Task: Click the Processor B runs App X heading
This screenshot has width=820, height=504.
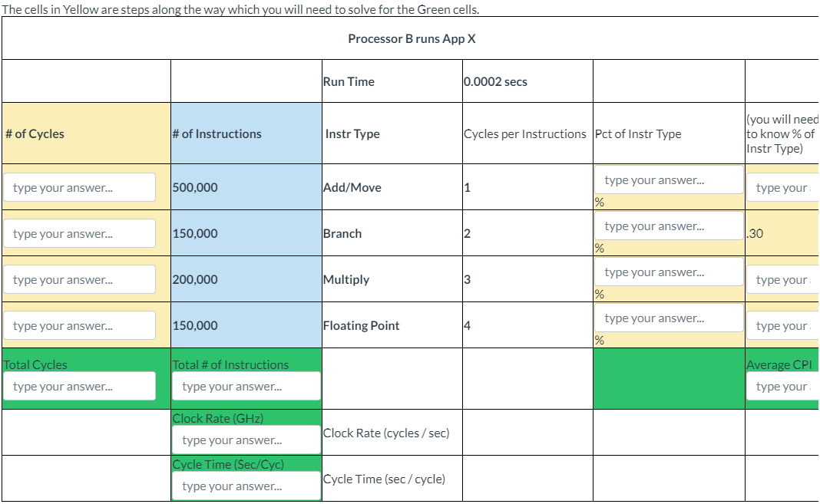Action: click(x=412, y=38)
